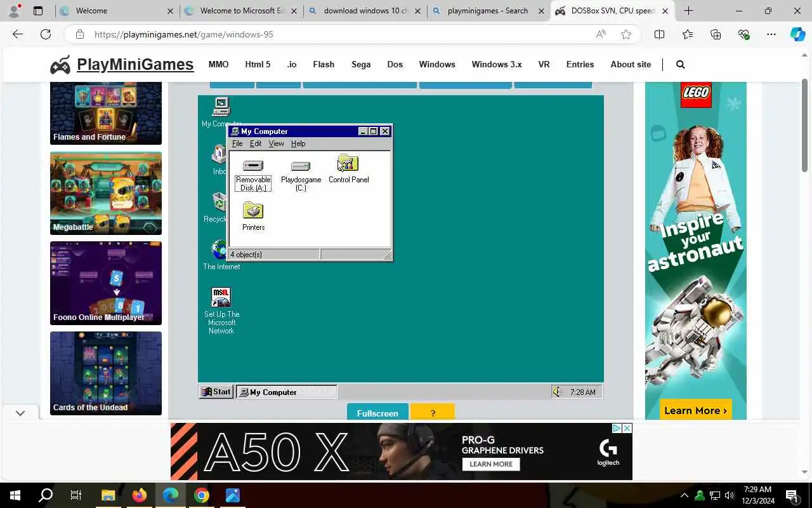
Task: Open the Edge Settings and more menu
Action: (x=771, y=34)
